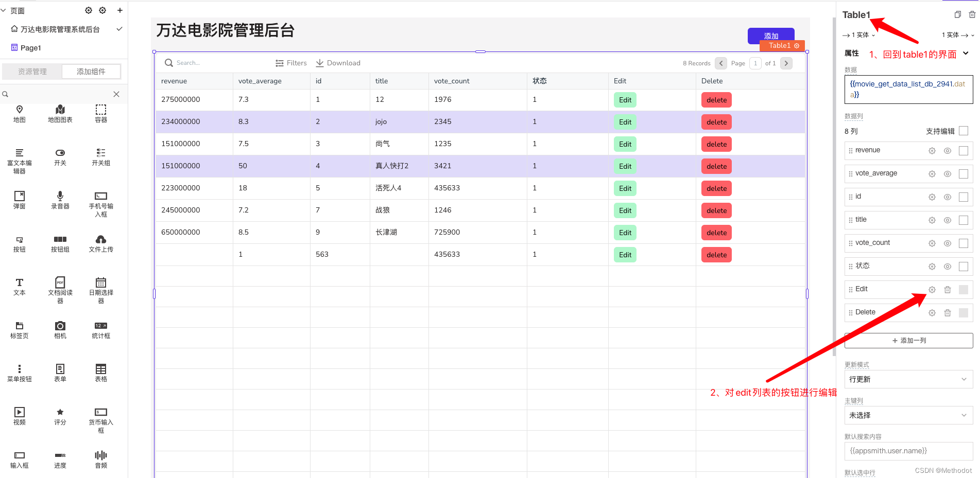Screen dimensions: 980x478
Task: Select the Stat Box (统计框) component
Action: (101, 330)
